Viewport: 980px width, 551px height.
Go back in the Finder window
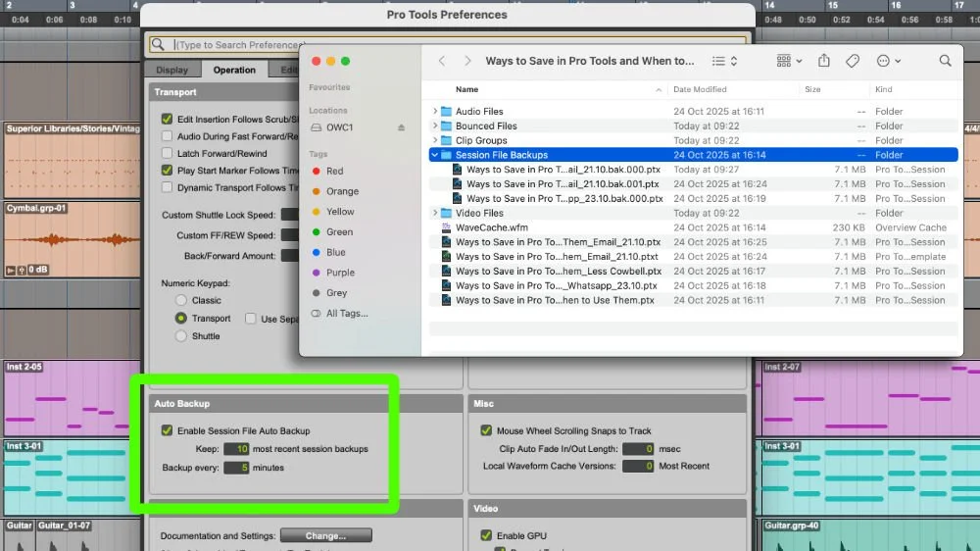(442, 61)
